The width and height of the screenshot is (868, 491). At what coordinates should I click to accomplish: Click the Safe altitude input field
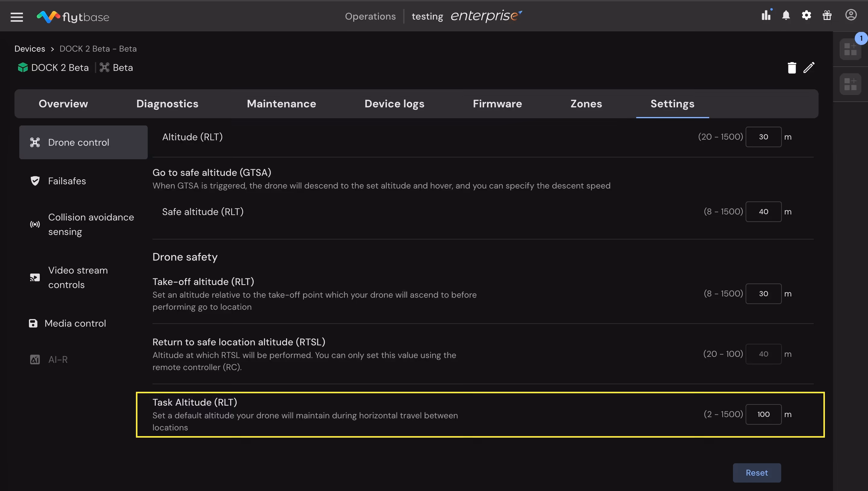[763, 212]
